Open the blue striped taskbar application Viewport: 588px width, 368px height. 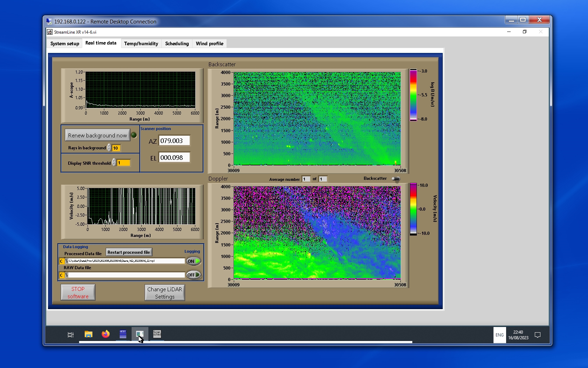coord(123,334)
